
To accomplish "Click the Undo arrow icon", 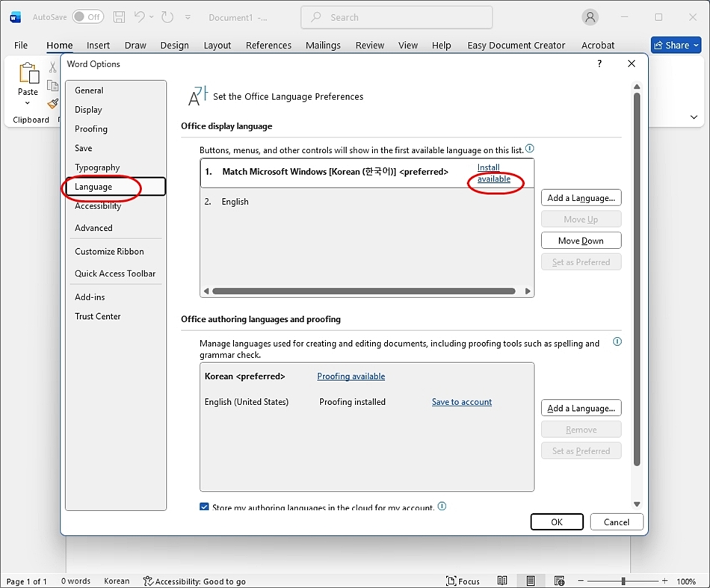I will [140, 16].
